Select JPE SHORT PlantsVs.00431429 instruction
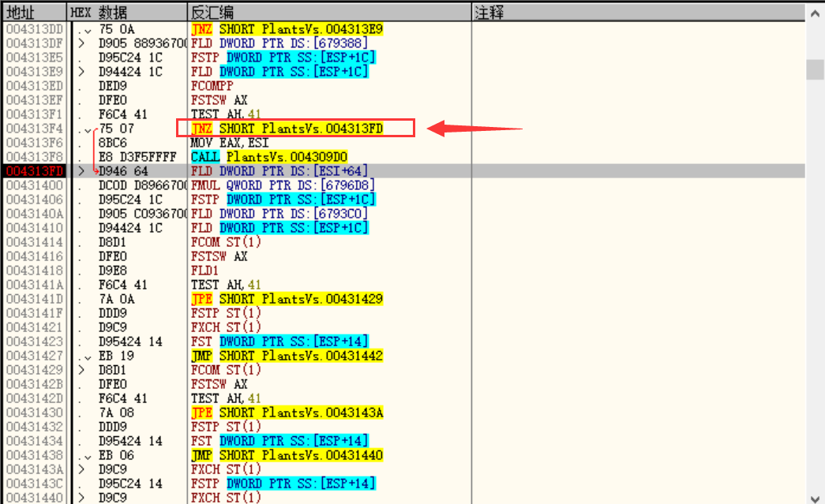 pos(287,298)
